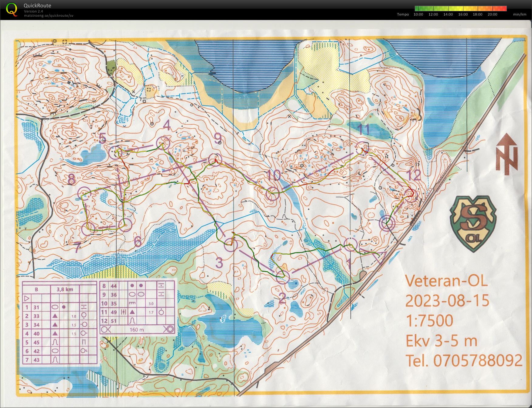Click the 160 m finish row in control table
The image size is (532, 408).
click(x=137, y=329)
